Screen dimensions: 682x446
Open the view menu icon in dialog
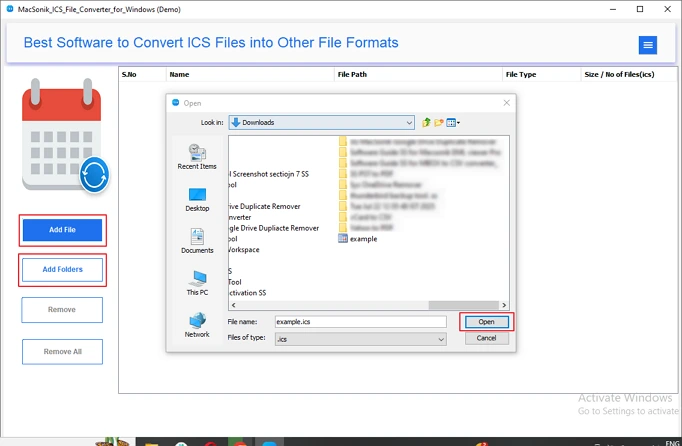[x=453, y=123]
